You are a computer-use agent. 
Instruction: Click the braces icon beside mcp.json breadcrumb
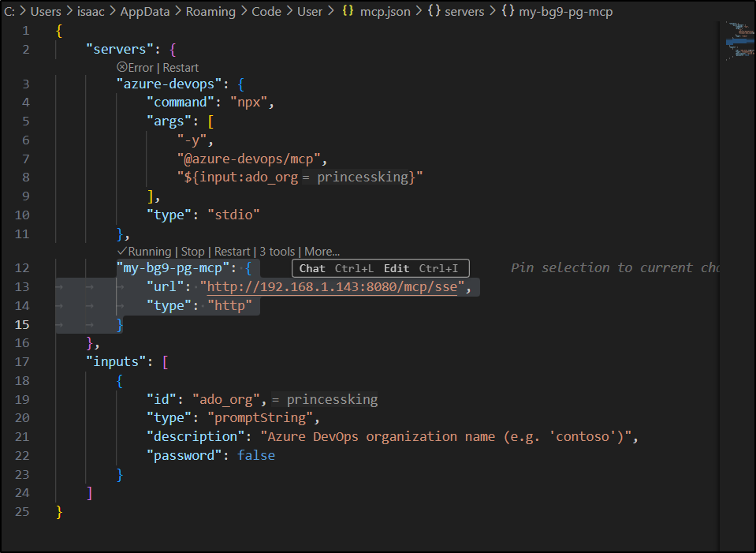(x=347, y=12)
